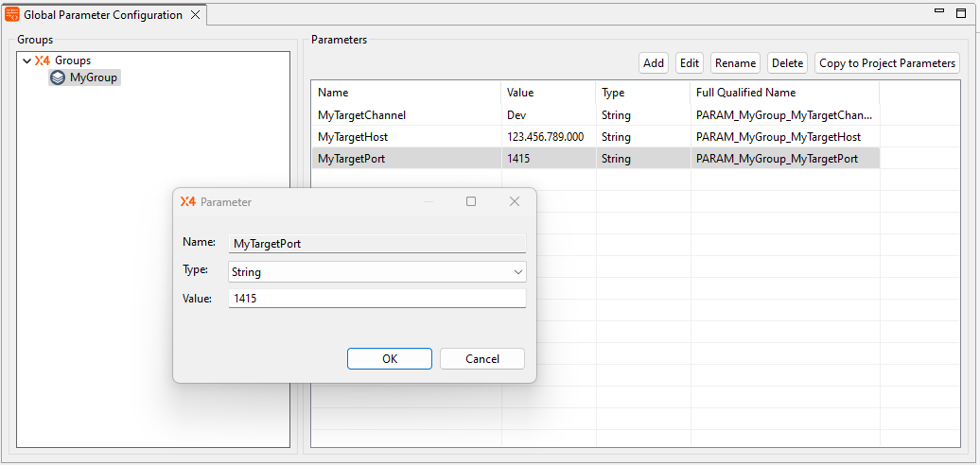Click the MyGroup stack icon in tree
The height and width of the screenshot is (465, 980).
pos(59,77)
